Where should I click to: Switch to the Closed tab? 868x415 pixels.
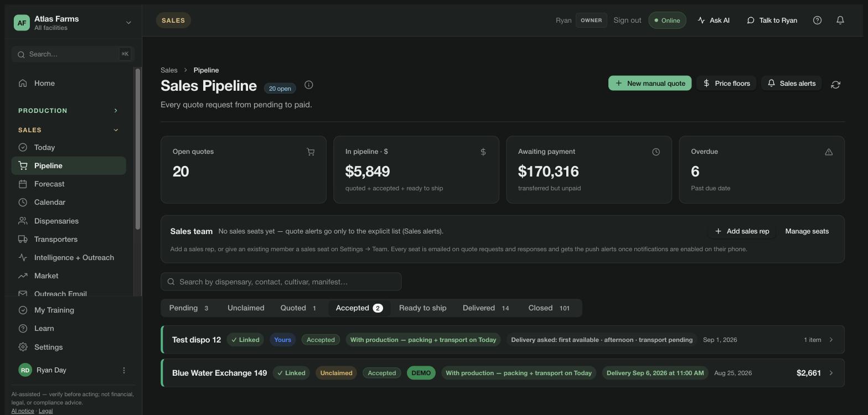tap(549, 308)
